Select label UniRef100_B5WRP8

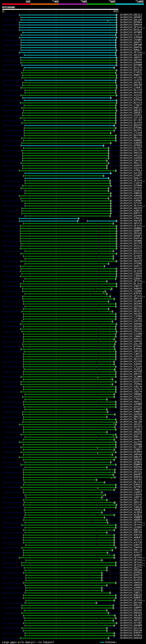(131, 464)
